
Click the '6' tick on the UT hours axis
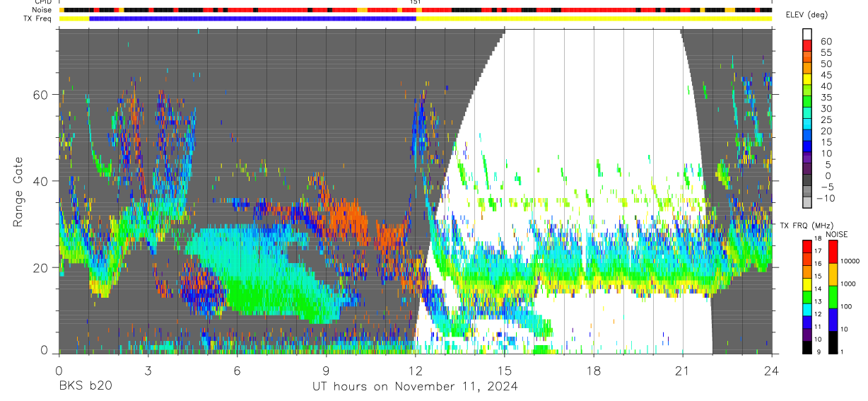[x=237, y=370]
